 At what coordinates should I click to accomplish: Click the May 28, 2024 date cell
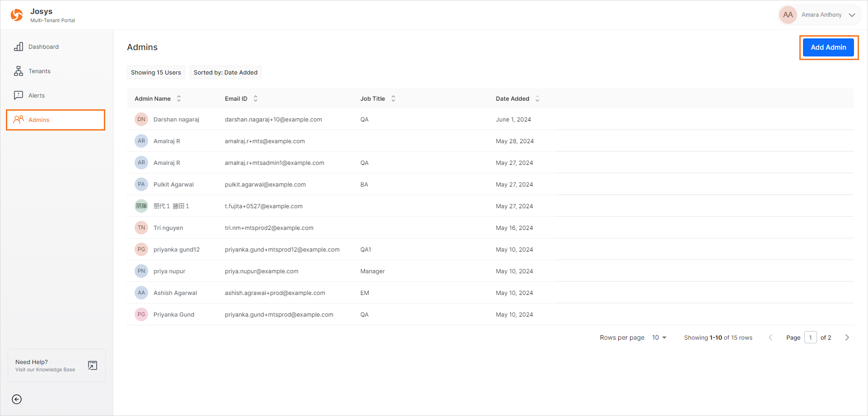click(x=515, y=141)
